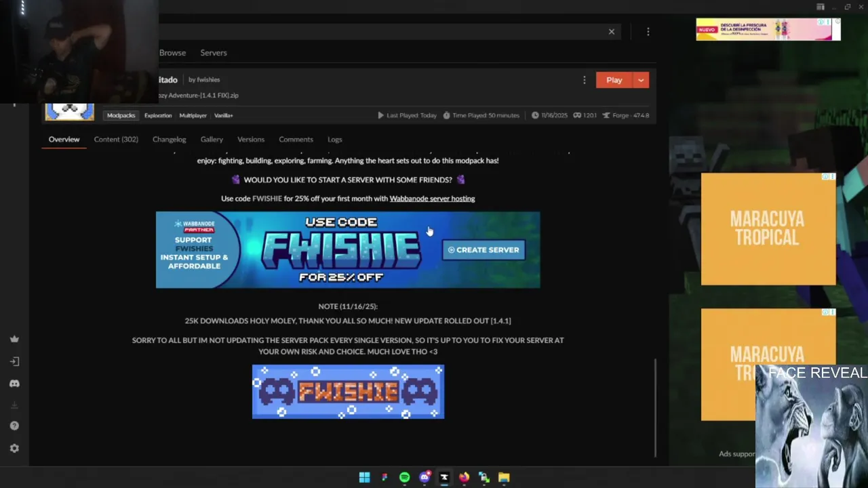Open the Logs tab
This screenshot has width=868, height=488.
(335, 139)
